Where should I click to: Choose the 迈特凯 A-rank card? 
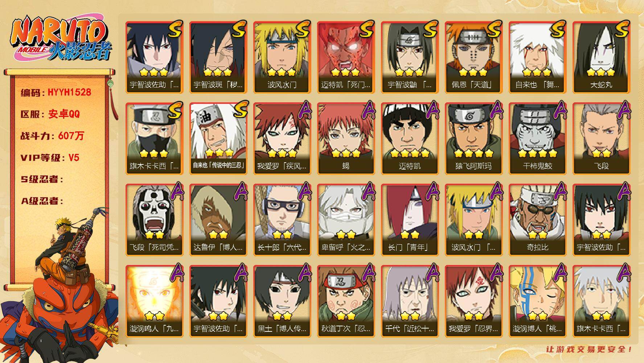[x=410, y=139]
